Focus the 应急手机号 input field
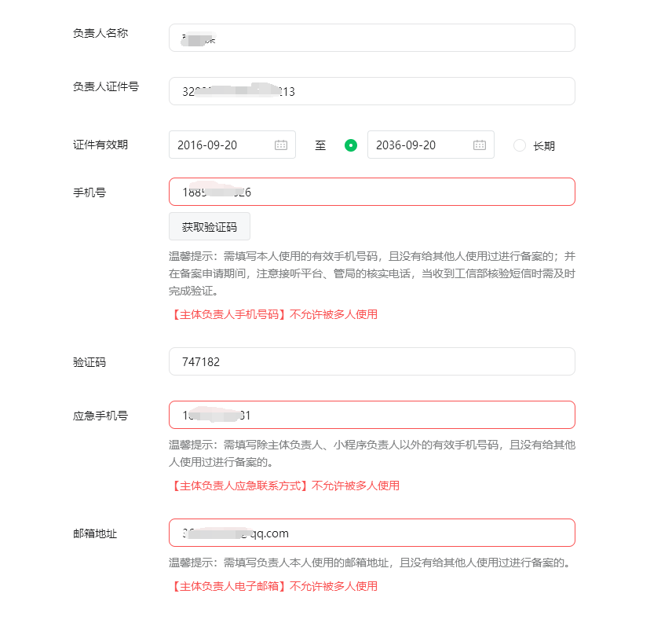Image resolution: width=672 pixels, height=634 pixels. 372,415
